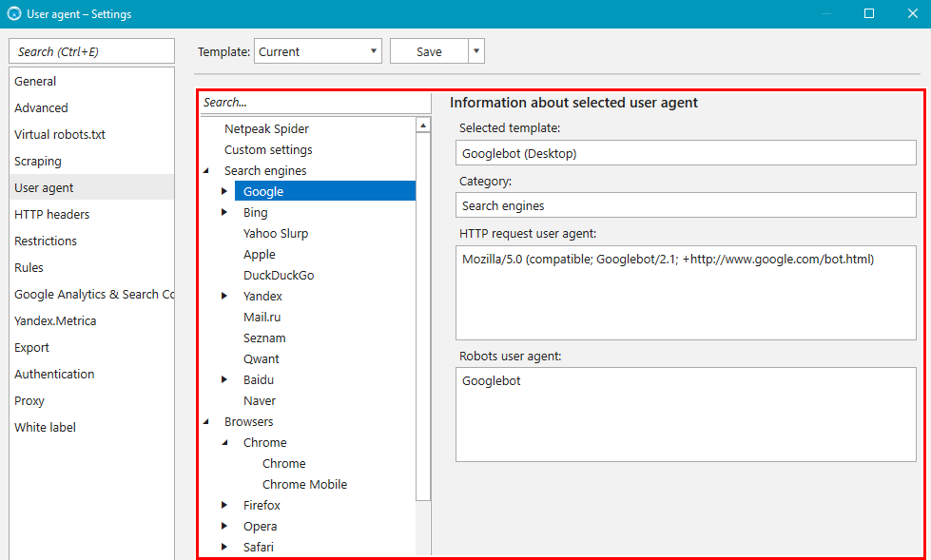Select Netpeak Spider user agent

coord(266,129)
